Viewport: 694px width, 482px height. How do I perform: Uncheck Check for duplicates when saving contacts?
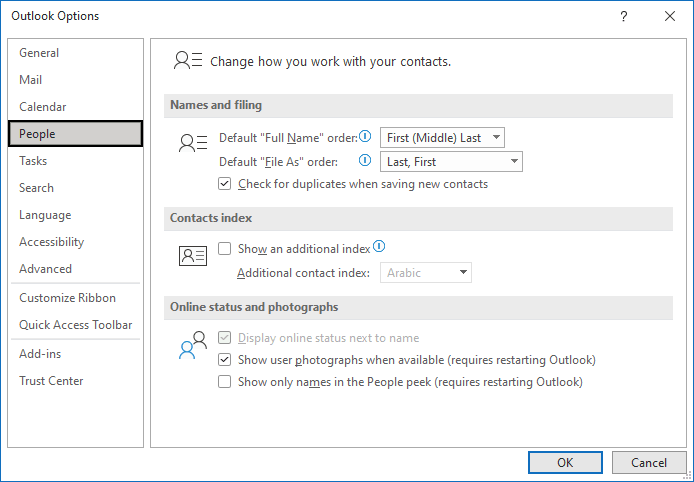[x=224, y=184]
